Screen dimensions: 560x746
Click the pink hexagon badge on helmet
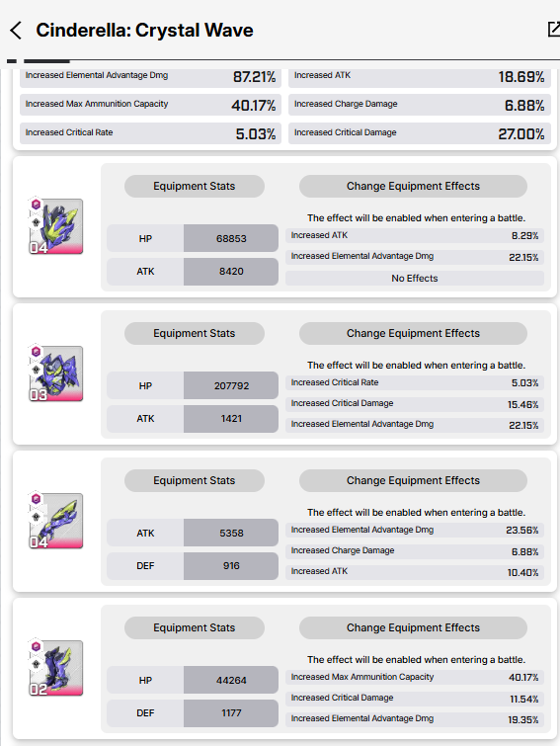pos(36,205)
